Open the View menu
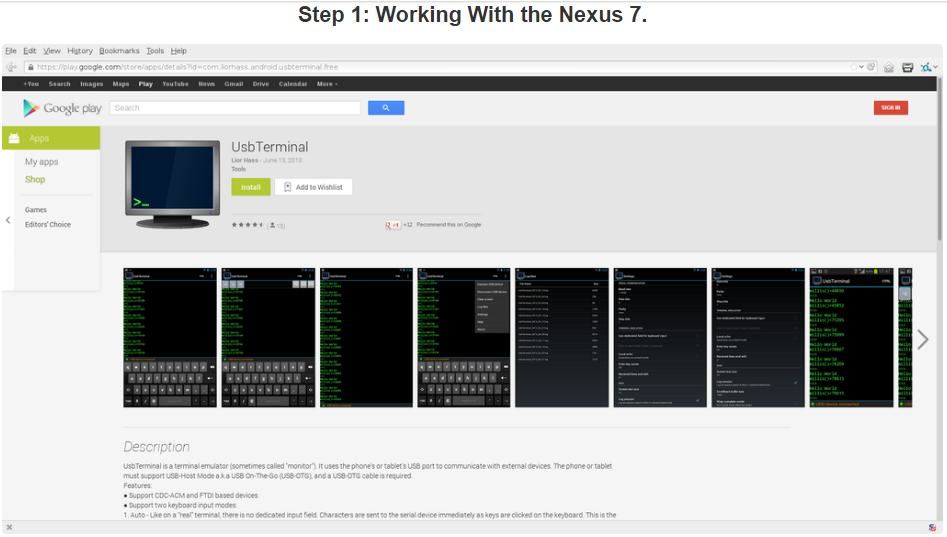The height and width of the screenshot is (537, 947). [x=51, y=51]
